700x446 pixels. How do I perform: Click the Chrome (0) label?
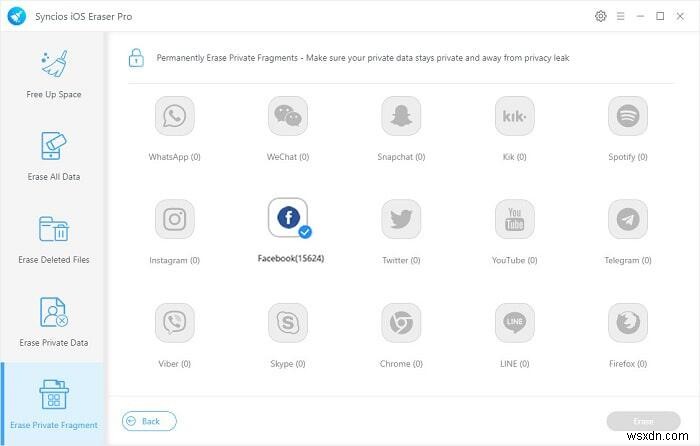pos(401,364)
